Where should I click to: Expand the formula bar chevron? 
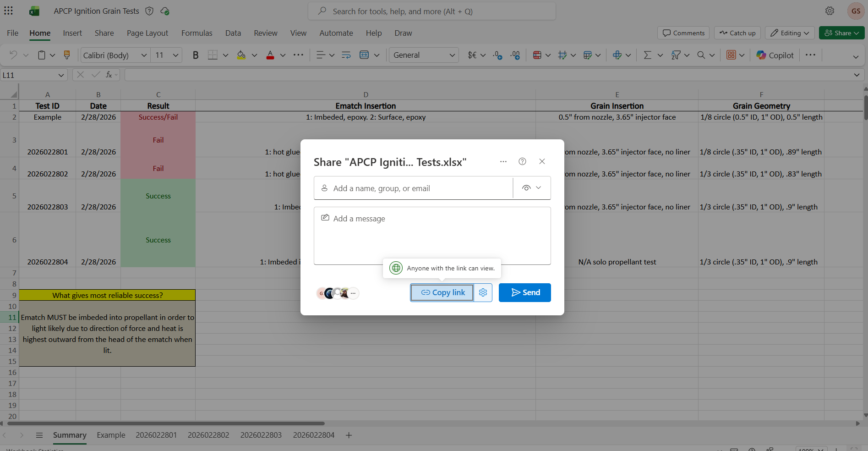857,75
